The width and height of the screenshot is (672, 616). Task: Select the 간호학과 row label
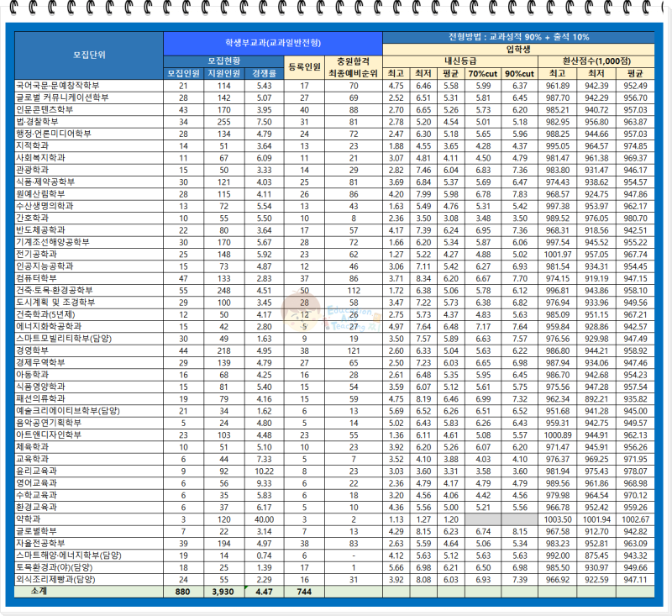(32, 218)
